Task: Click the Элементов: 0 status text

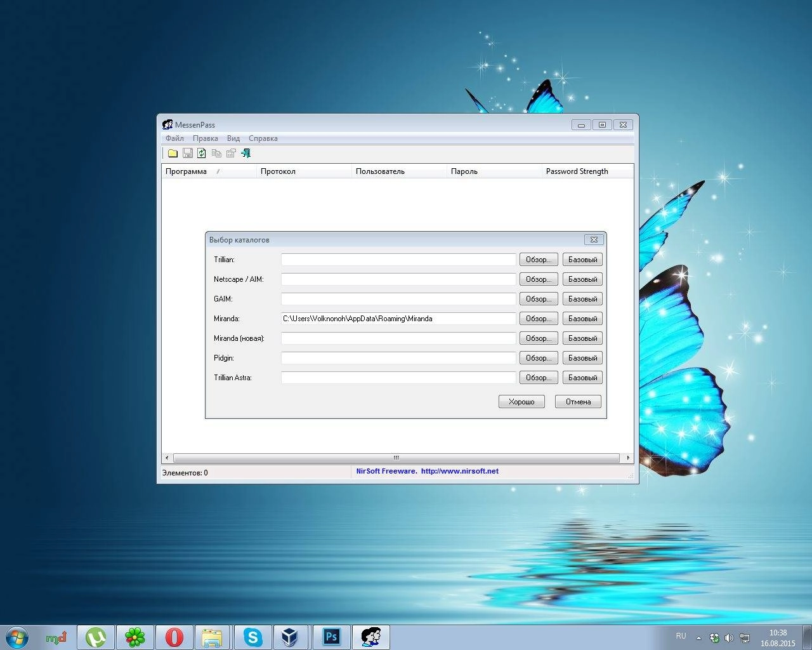Action: (x=185, y=473)
